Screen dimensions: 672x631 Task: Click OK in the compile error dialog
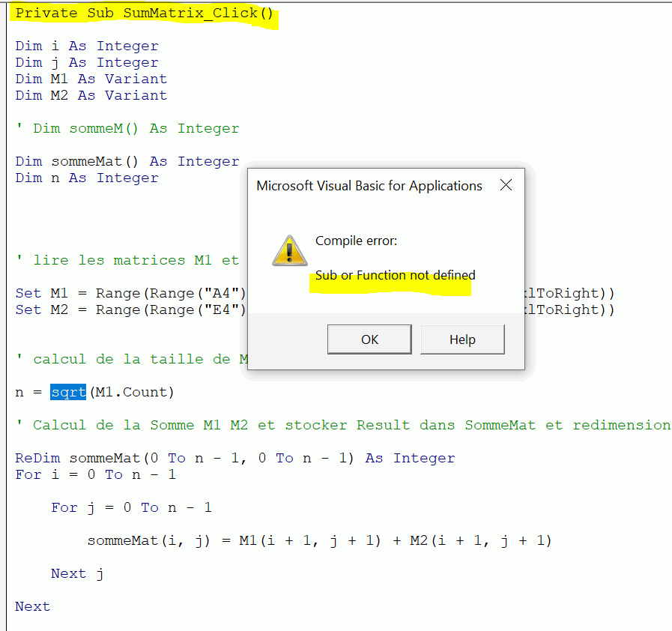coord(369,339)
